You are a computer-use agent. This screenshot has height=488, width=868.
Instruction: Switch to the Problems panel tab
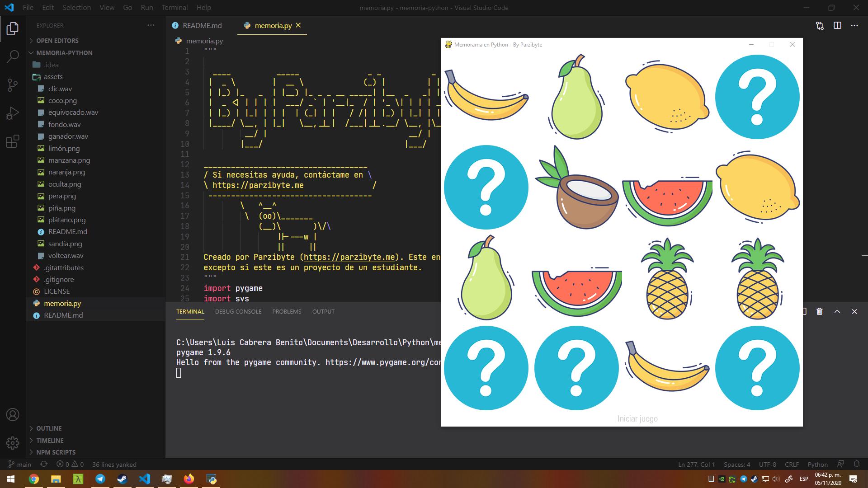[287, 311]
